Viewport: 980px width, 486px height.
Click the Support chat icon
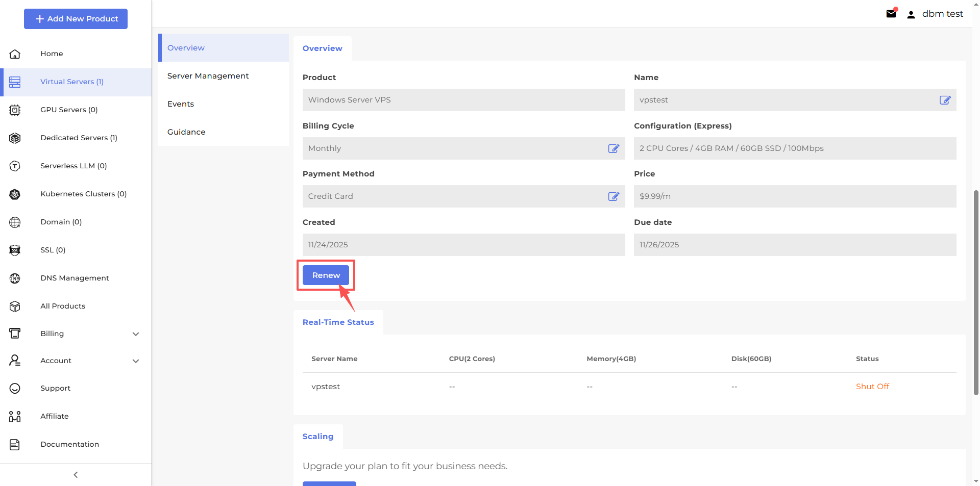(15, 388)
